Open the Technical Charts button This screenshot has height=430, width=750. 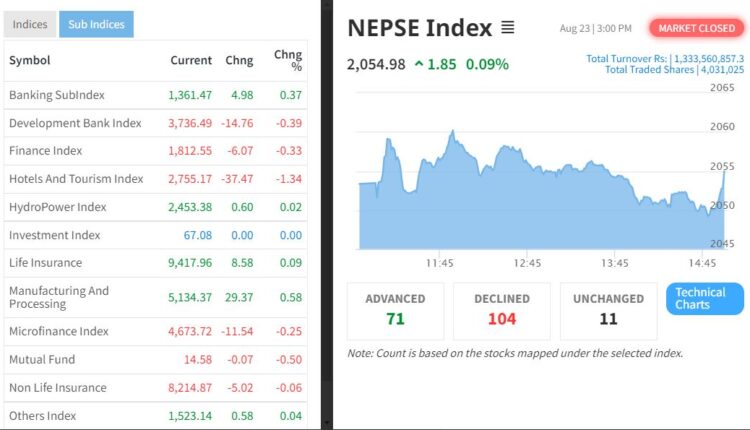click(x=705, y=299)
